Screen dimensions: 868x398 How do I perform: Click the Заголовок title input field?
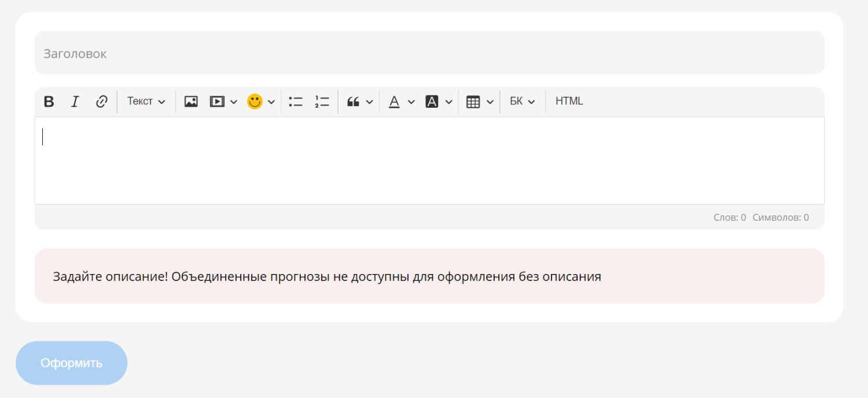(x=429, y=53)
